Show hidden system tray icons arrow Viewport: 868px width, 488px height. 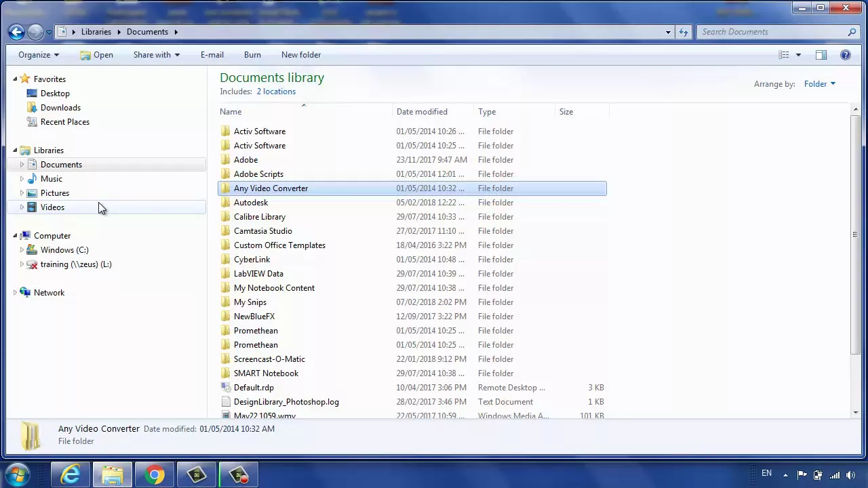pyautogui.click(x=785, y=474)
